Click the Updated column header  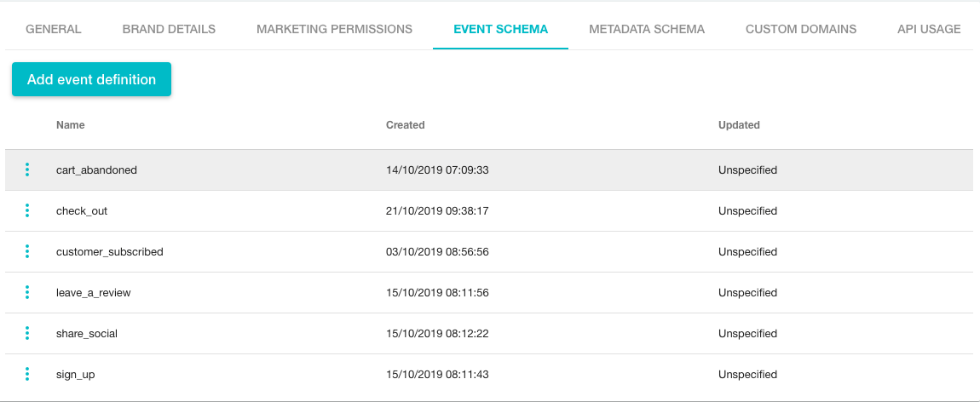739,125
